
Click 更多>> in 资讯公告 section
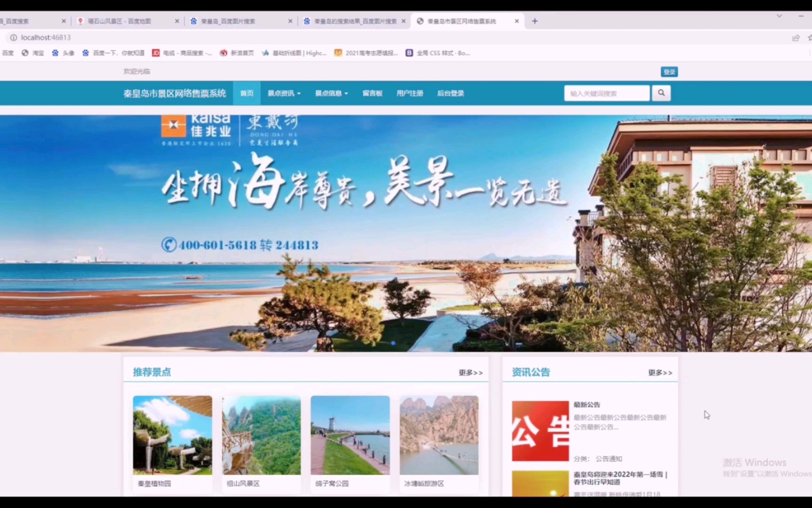pyautogui.click(x=660, y=373)
